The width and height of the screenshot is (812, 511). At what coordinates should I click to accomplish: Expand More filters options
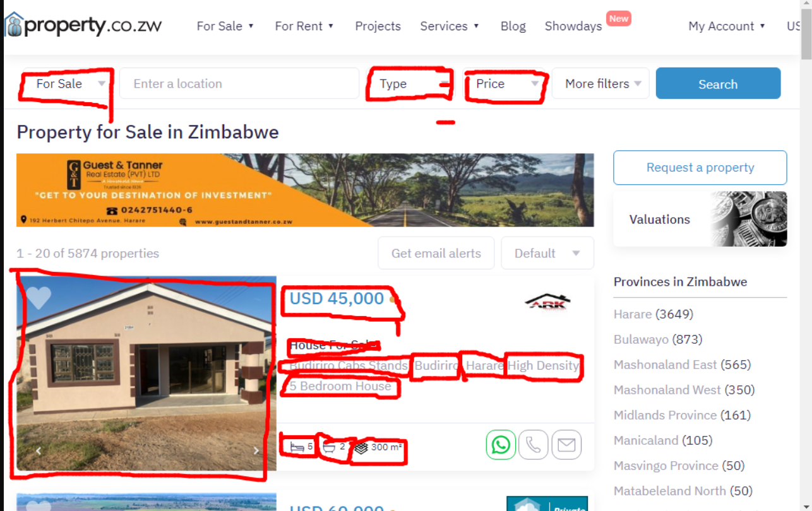pyautogui.click(x=600, y=83)
